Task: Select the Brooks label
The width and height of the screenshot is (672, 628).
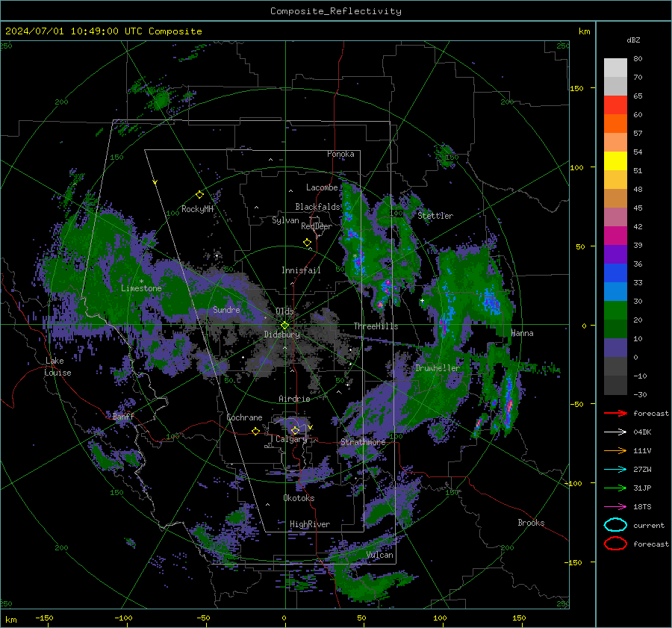Action: coord(531,523)
